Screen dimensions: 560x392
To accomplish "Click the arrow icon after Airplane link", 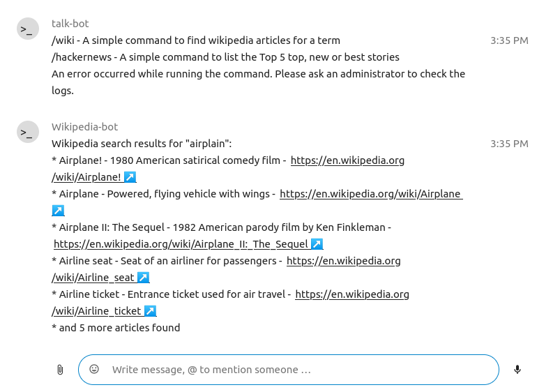I will [59, 211].
